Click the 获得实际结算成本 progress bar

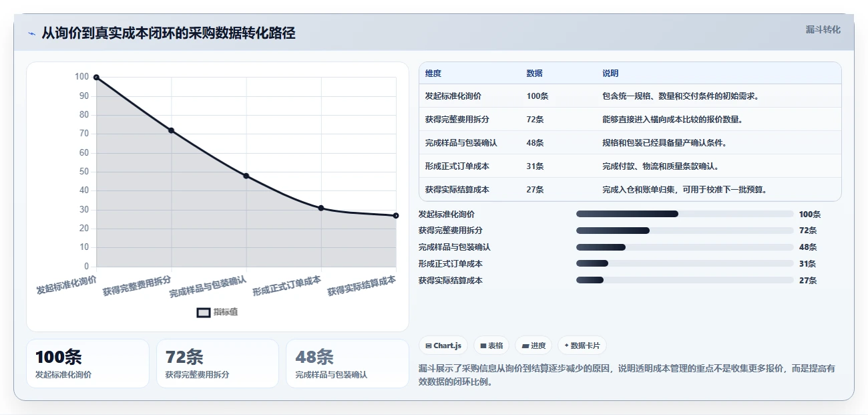tap(684, 280)
